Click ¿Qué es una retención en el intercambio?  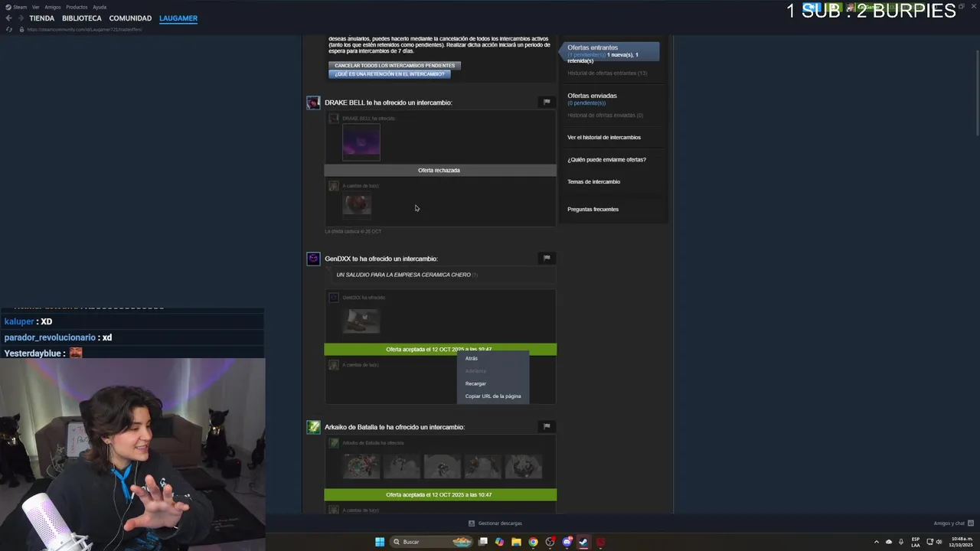tap(390, 74)
